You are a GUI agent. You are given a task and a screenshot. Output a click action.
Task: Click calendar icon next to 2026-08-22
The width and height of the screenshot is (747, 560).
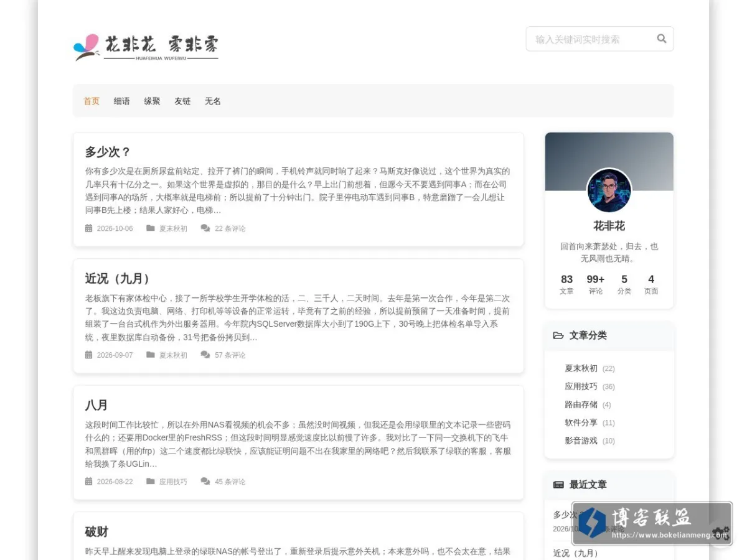coord(88,482)
